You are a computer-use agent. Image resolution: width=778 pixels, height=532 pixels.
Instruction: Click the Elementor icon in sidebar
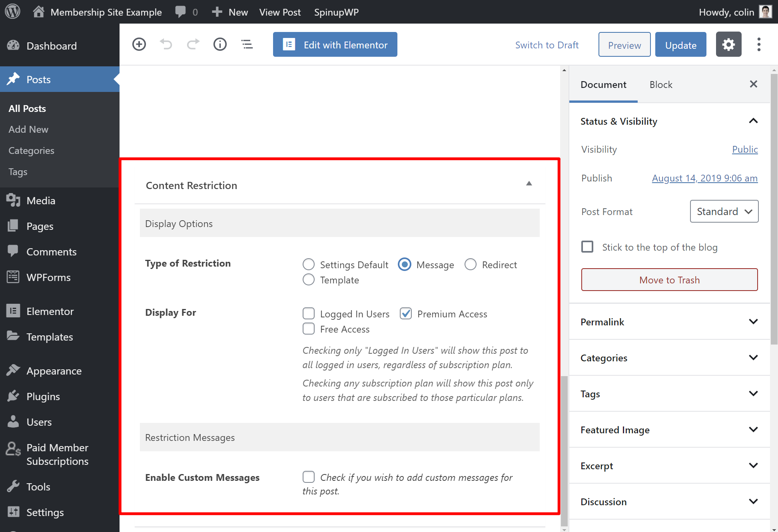[x=13, y=311]
